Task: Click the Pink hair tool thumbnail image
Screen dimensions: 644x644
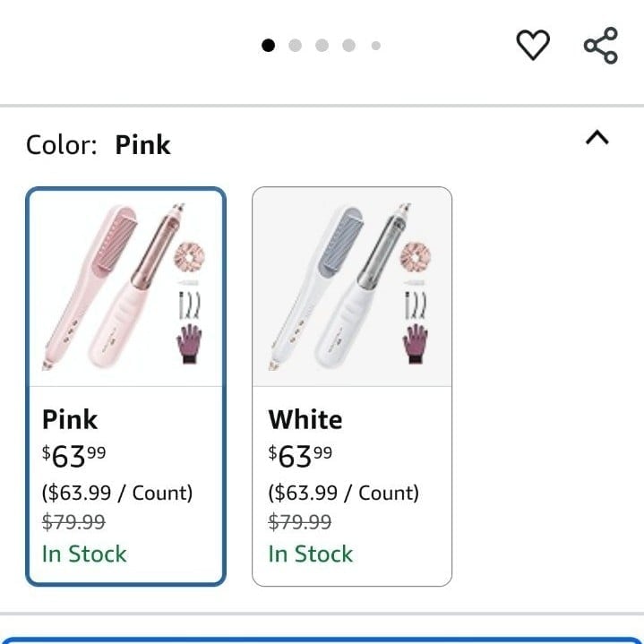Action: click(125, 288)
